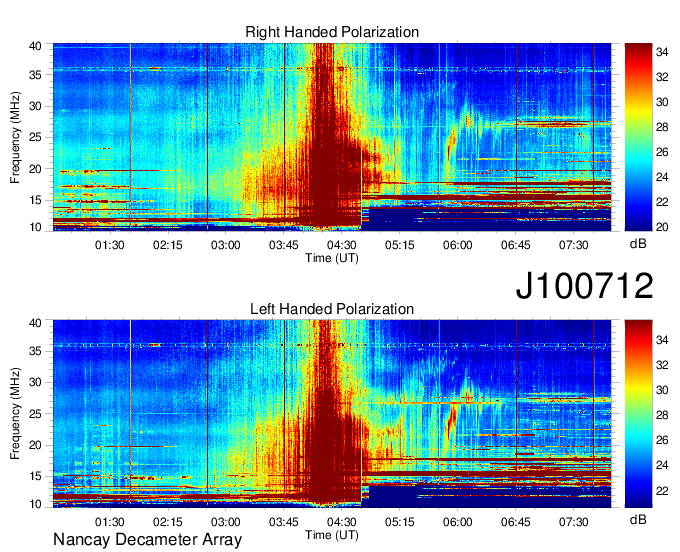Click the Frequency (MHz) axis label of bottom plot

tap(15, 414)
